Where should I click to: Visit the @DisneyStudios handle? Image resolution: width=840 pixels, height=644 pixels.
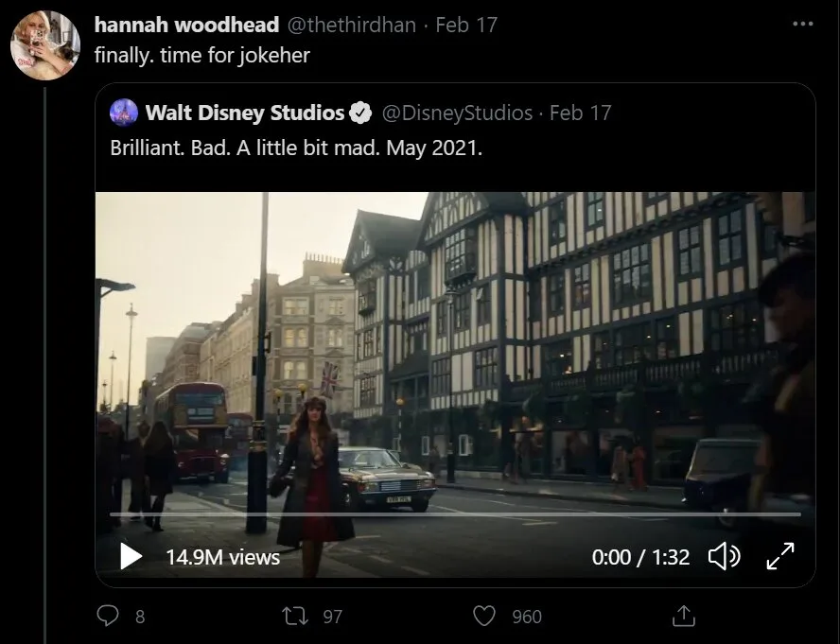[x=456, y=113]
